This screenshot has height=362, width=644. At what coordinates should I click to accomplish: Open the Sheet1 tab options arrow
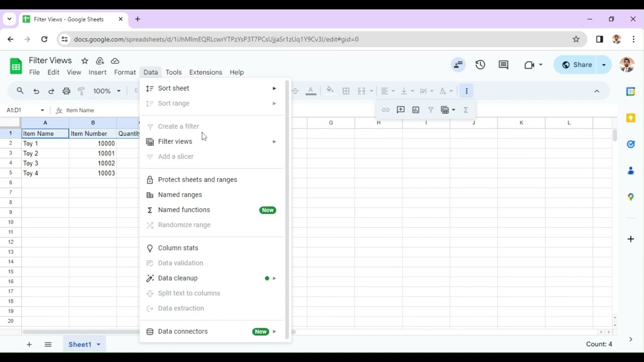pyautogui.click(x=99, y=344)
